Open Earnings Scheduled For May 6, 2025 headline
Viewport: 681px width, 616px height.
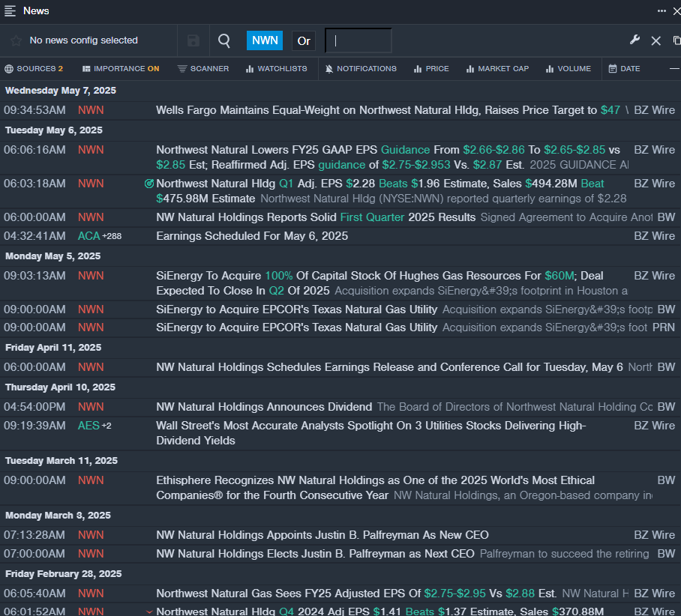[x=252, y=236]
